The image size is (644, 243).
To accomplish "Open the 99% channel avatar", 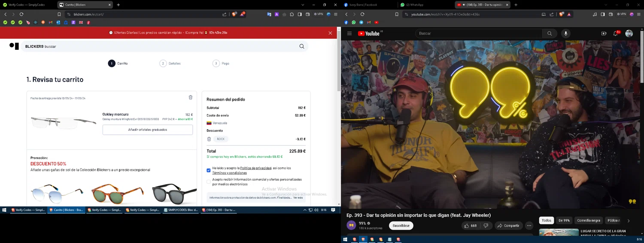I will pos(351,225).
